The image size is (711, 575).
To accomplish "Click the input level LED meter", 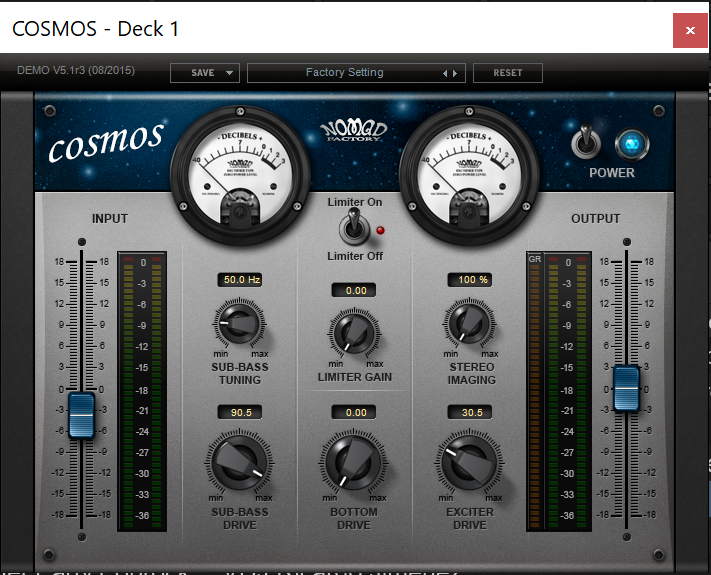I will click(142, 391).
